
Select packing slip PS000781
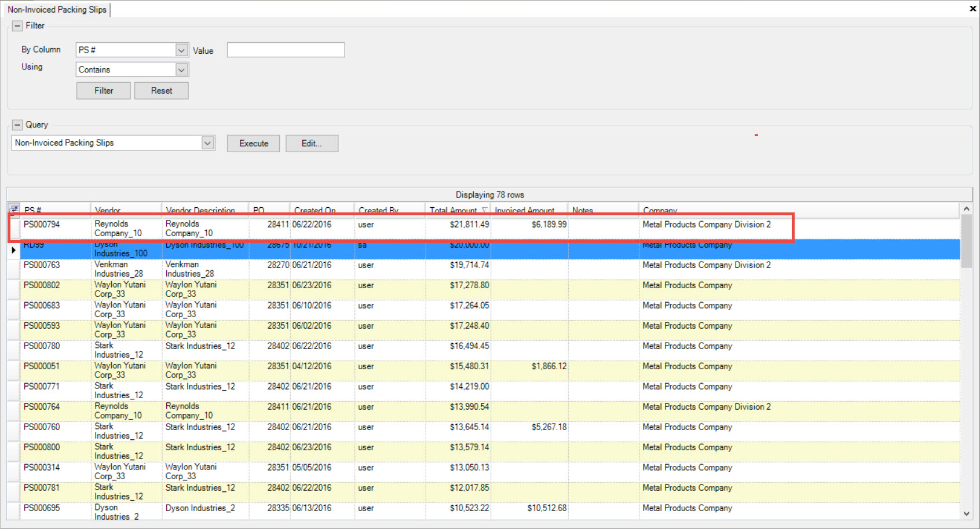42,488
